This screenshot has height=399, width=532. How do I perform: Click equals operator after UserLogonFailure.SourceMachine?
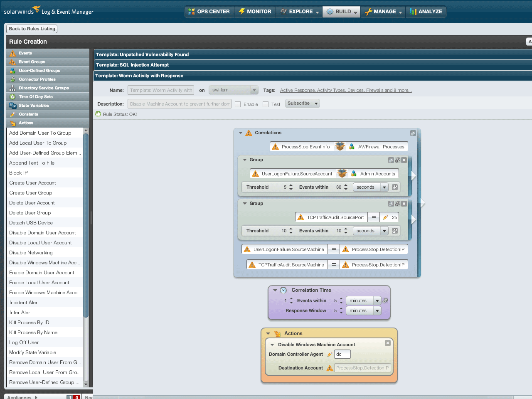click(x=334, y=249)
